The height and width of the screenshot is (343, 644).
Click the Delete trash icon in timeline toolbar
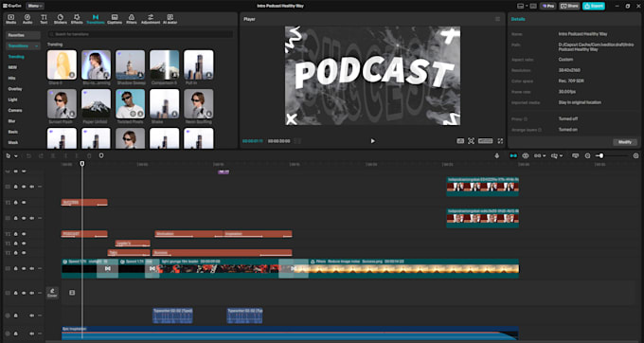[89, 156]
